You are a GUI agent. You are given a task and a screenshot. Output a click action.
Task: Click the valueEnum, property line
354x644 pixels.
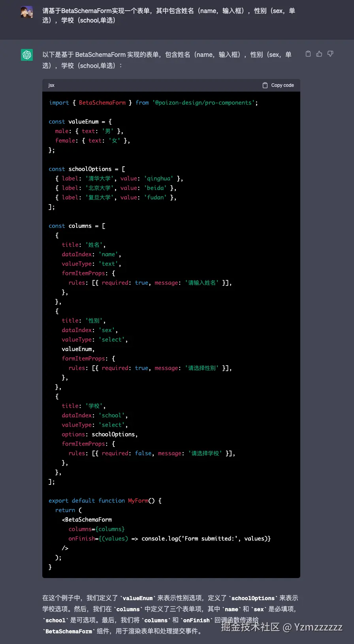click(x=78, y=349)
